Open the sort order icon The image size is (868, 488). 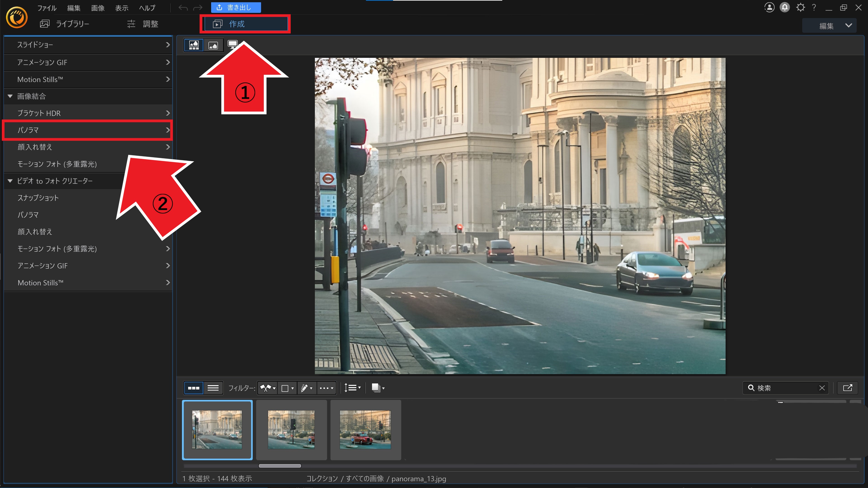352,388
